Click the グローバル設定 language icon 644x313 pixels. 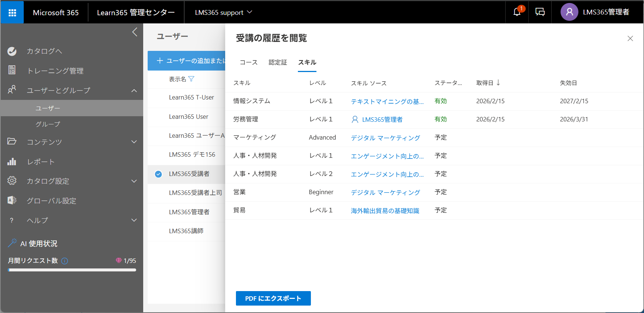click(12, 200)
